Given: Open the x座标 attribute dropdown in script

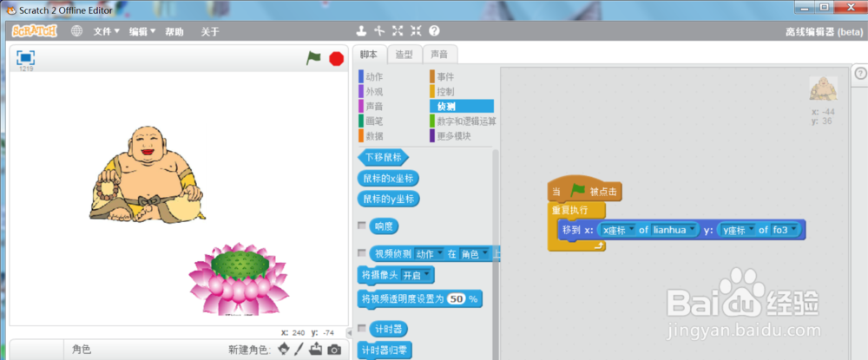Looking at the screenshot, I should 618,230.
